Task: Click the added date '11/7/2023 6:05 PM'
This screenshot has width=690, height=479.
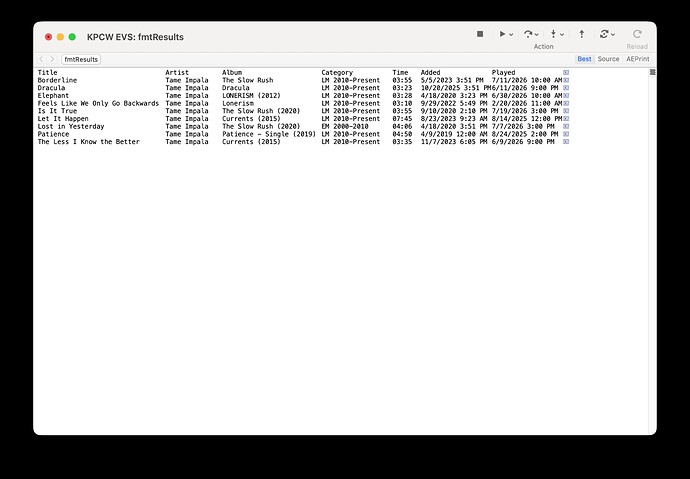Action: 454,142
